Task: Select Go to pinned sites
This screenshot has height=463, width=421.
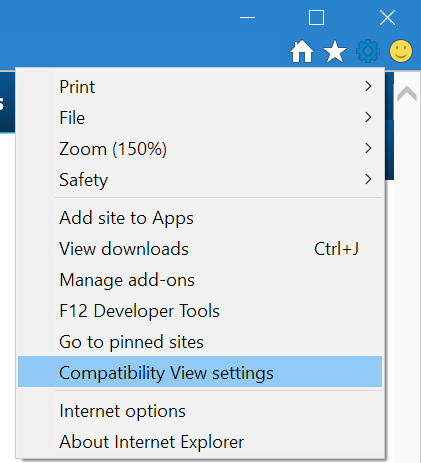Action: [x=200, y=342]
